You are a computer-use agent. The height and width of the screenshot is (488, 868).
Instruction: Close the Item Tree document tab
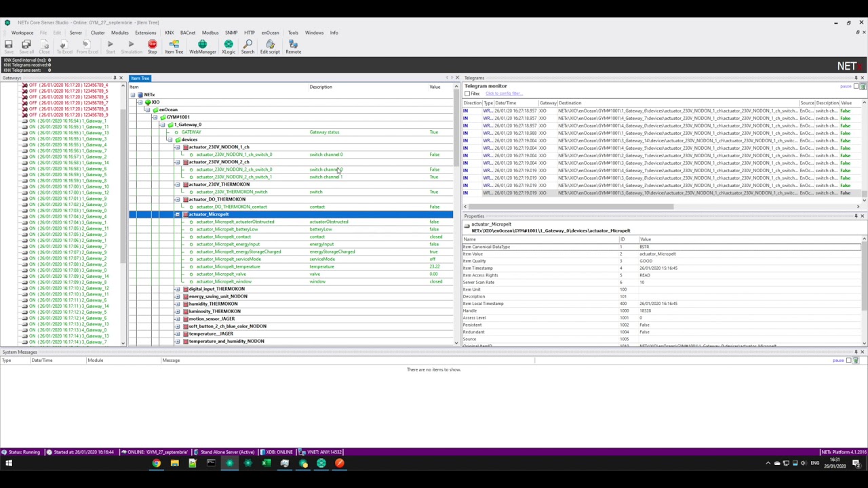point(457,78)
